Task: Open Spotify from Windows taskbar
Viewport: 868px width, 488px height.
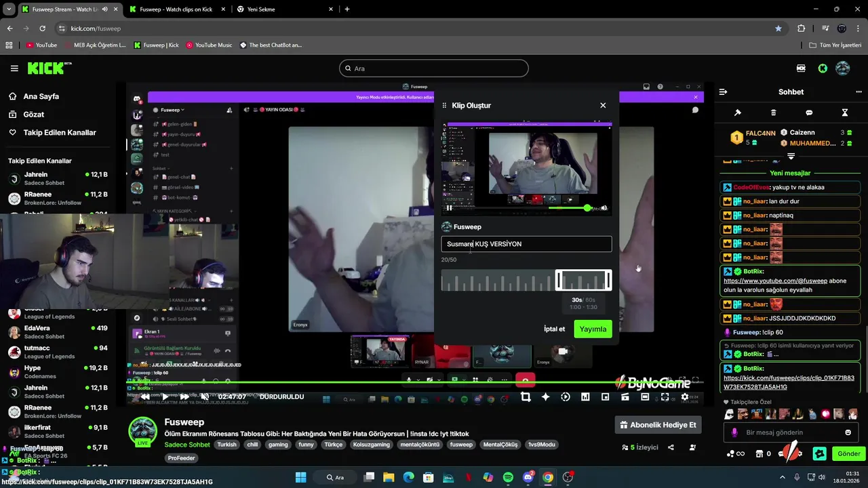Action: [x=508, y=477]
